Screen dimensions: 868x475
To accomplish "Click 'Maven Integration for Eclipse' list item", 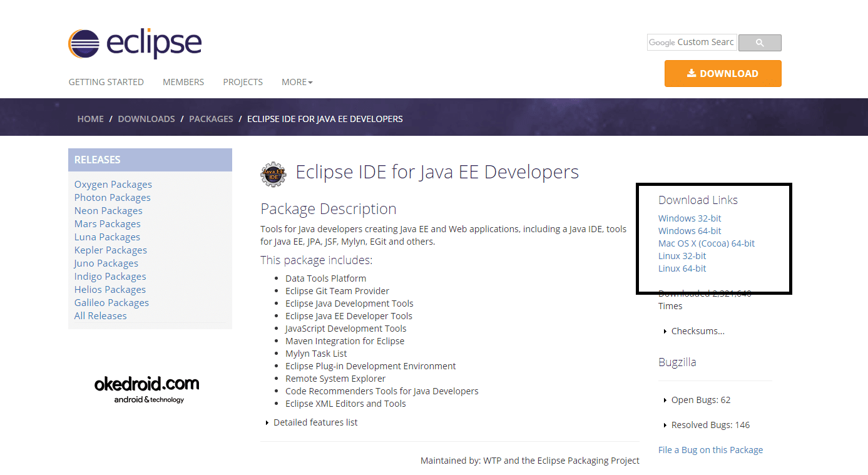I will [345, 341].
